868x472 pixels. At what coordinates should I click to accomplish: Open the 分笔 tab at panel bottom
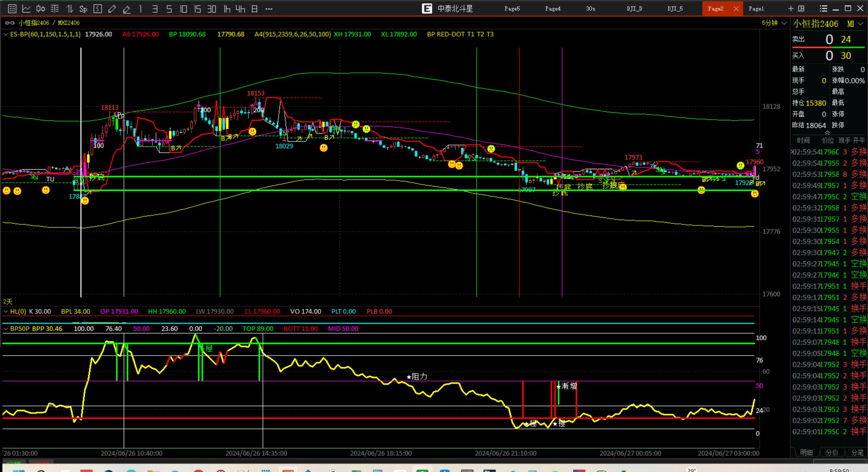(857, 452)
